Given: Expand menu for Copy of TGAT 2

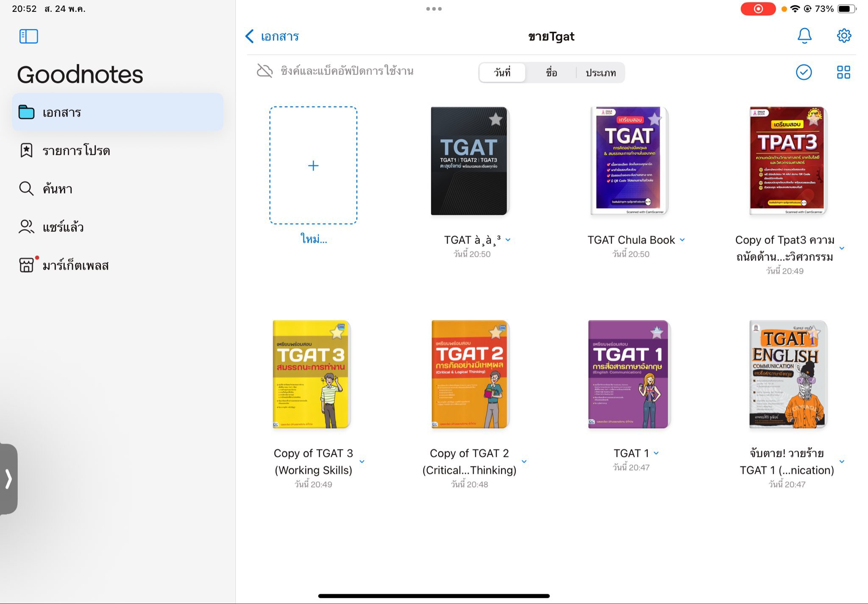Looking at the screenshot, I should tap(524, 461).
